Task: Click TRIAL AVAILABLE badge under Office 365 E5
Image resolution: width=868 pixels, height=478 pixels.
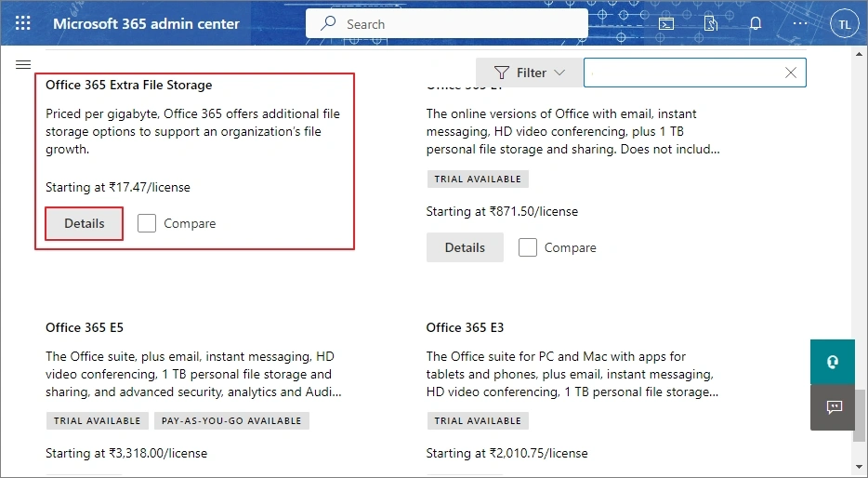Action: [97, 421]
